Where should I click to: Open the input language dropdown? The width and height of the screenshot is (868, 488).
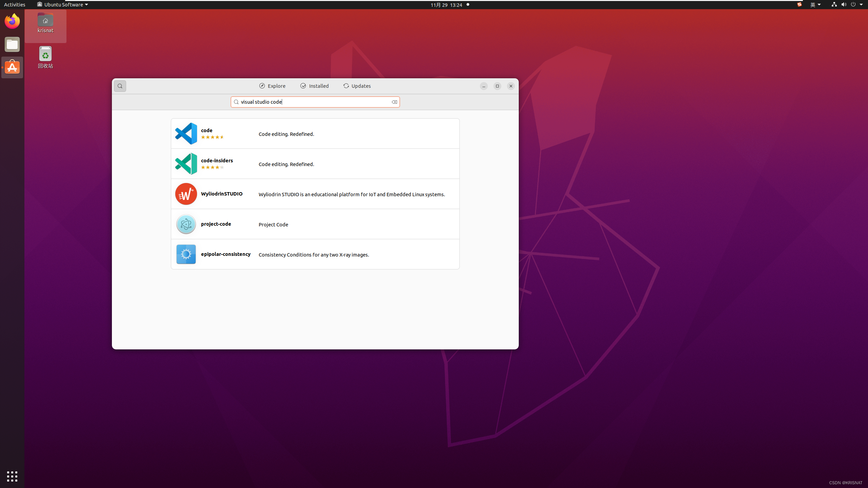click(815, 5)
